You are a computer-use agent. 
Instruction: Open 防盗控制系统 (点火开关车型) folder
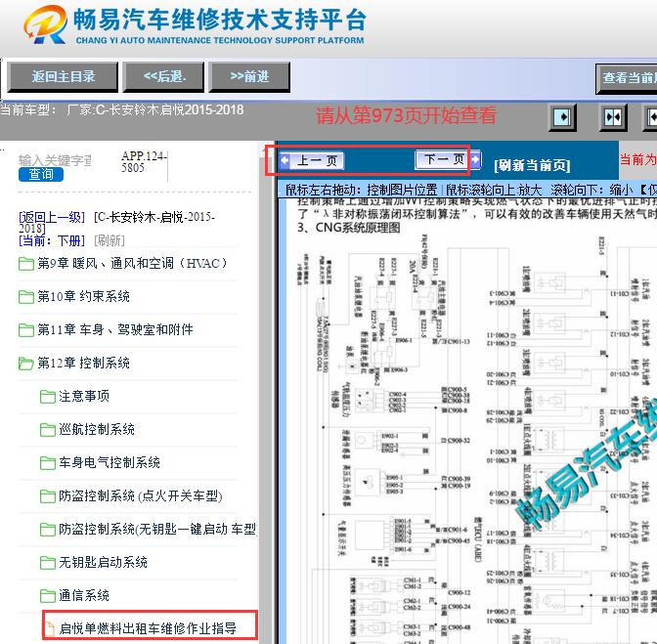tap(141, 495)
